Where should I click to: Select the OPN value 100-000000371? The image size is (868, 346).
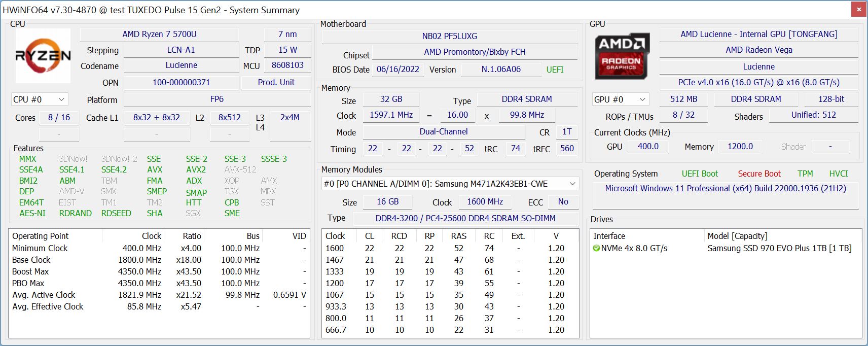tap(181, 83)
